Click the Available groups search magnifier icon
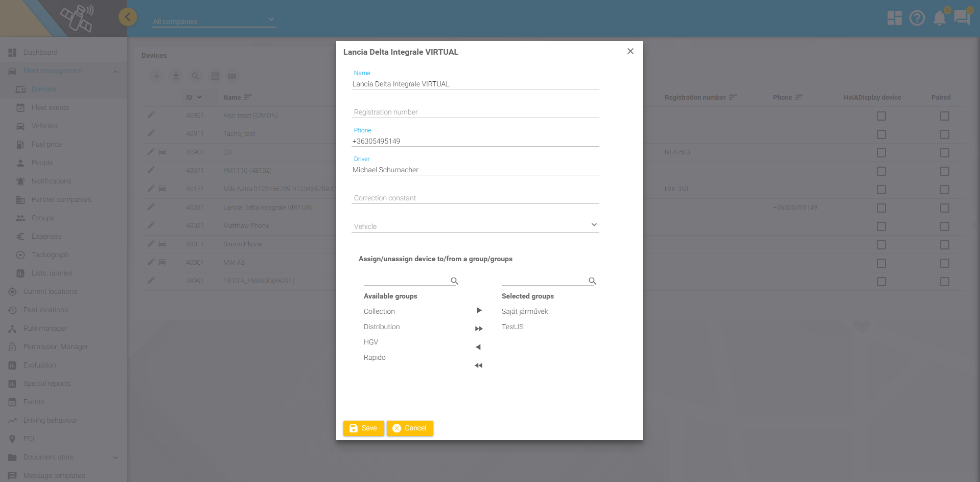Viewport: 980px width, 482px height. 454,281
